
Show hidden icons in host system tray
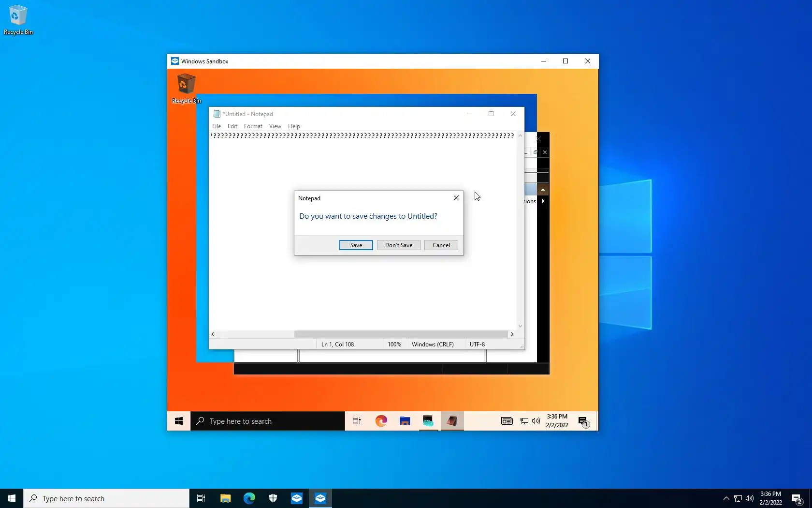pos(726,498)
